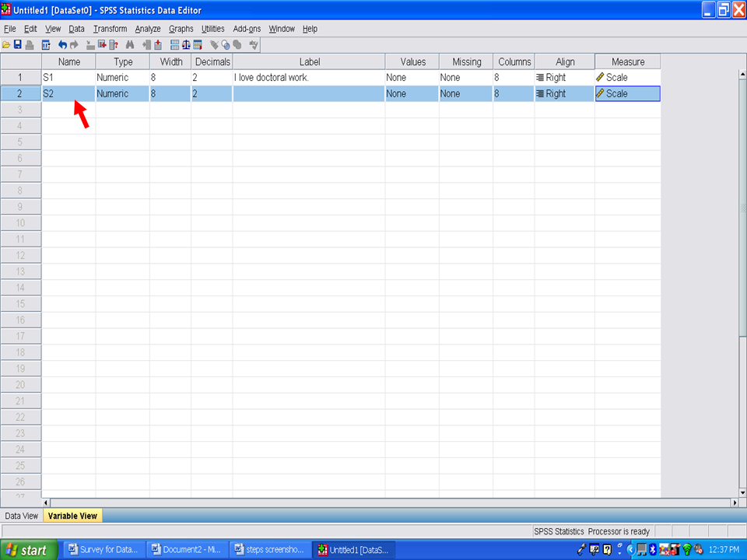Viewport: 747px width, 560px height.
Task: Switch to the Data View tab
Action: [21, 516]
